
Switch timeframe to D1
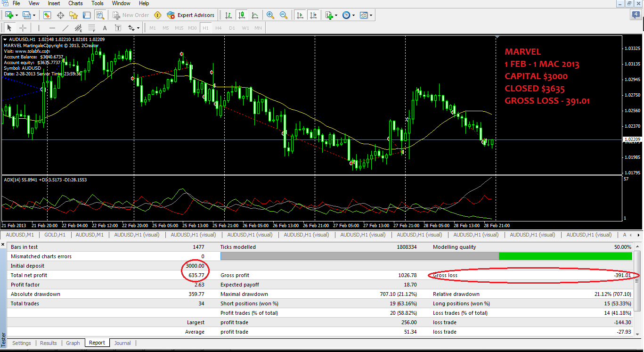232,28
